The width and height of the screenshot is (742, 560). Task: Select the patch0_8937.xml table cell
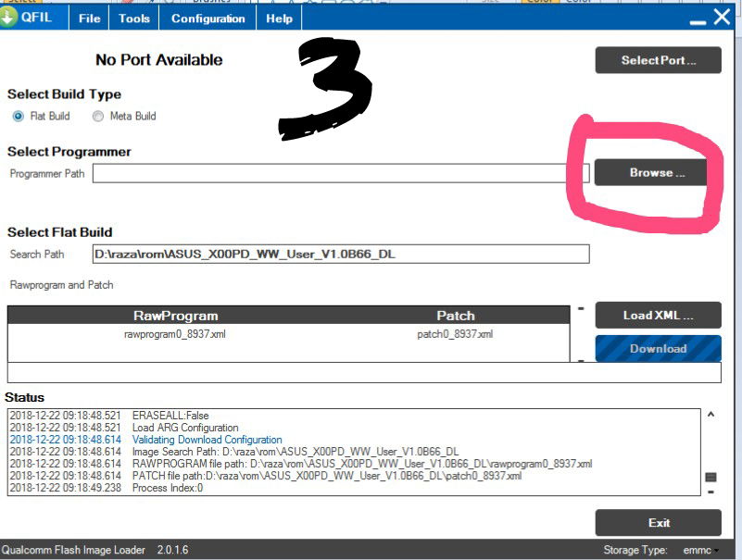tap(455, 334)
